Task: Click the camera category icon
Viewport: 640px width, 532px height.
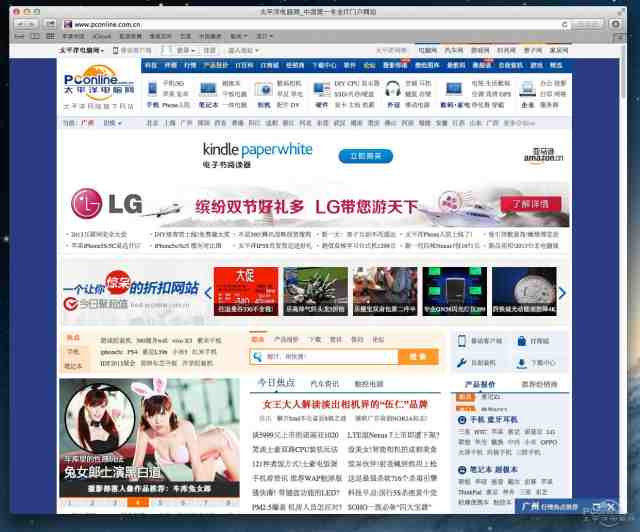Action: pos(264,89)
